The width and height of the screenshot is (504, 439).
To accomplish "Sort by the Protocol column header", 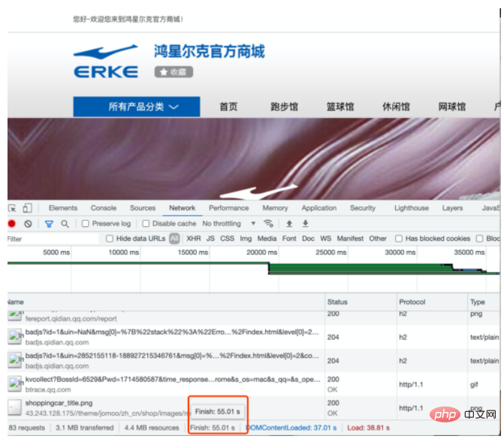I will pyautogui.click(x=432, y=302).
